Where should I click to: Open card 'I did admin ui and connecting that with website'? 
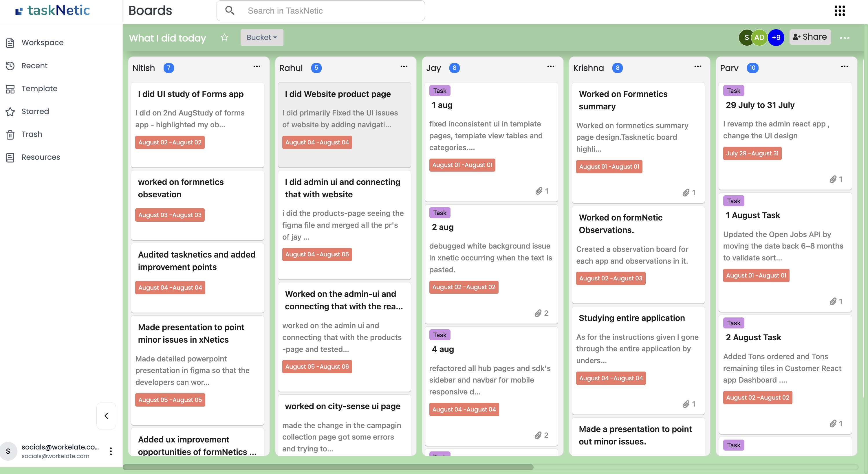pyautogui.click(x=344, y=225)
